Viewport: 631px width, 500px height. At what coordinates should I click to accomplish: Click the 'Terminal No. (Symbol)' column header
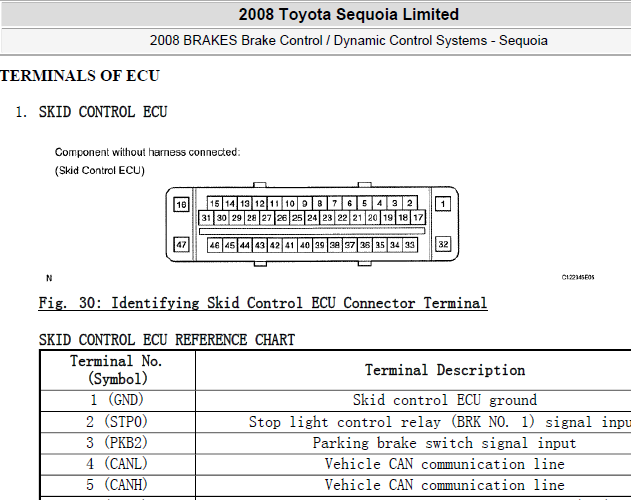pos(118,370)
